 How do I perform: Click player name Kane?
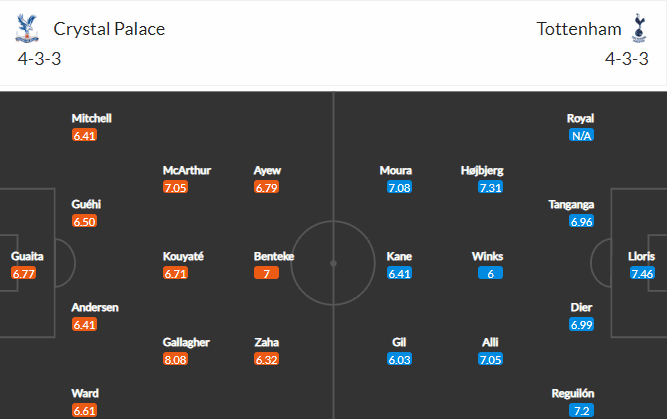[399, 257]
